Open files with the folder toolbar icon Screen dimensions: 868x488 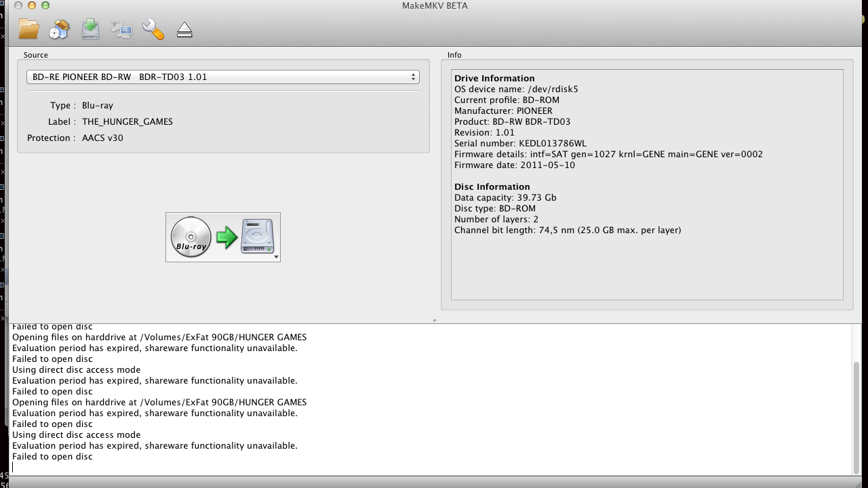pos(28,29)
